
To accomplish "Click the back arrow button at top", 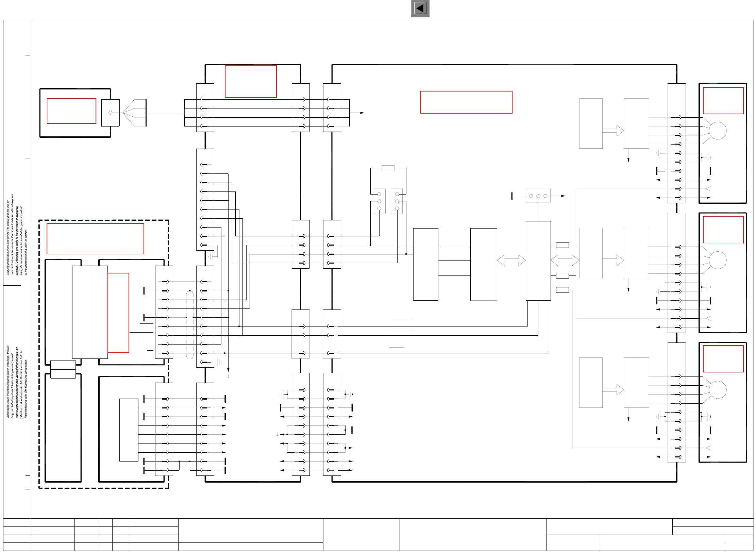I will click(x=420, y=9).
